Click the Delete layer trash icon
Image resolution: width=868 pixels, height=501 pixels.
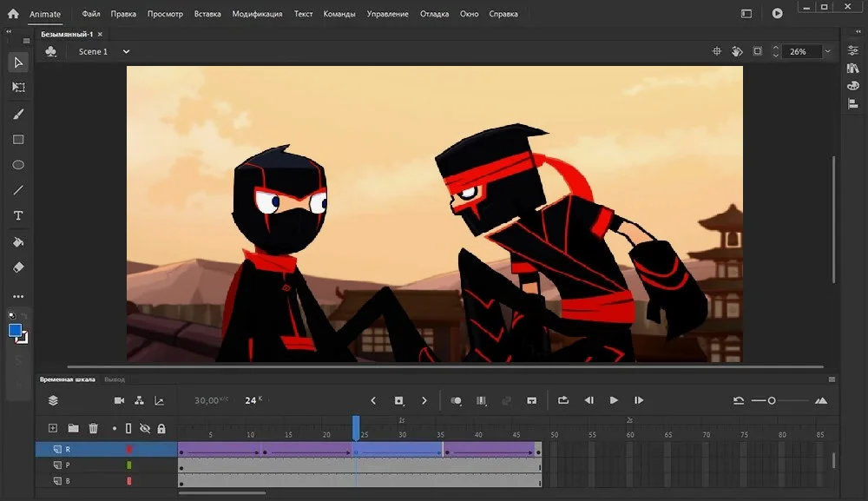click(93, 428)
